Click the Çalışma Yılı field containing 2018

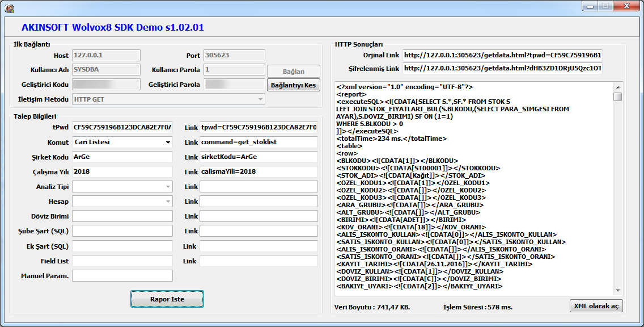[x=122, y=172]
